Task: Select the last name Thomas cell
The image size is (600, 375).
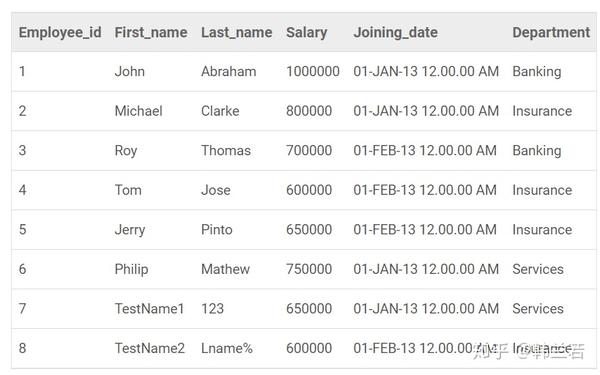Action: click(x=226, y=150)
